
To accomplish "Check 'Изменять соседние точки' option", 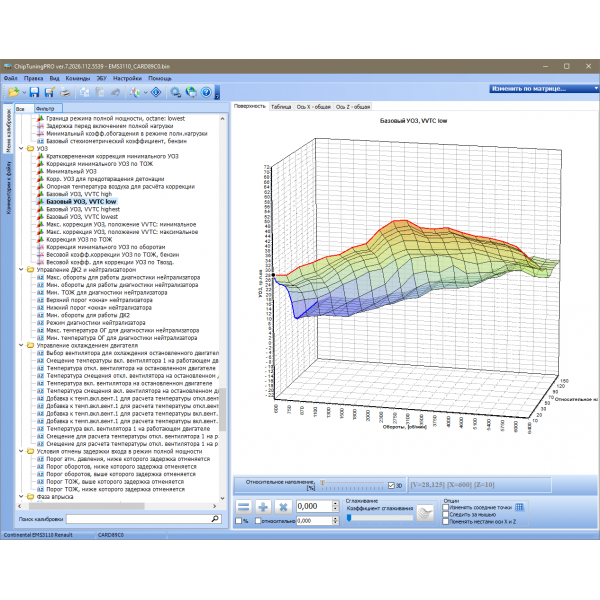I will click(x=447, y=507).
